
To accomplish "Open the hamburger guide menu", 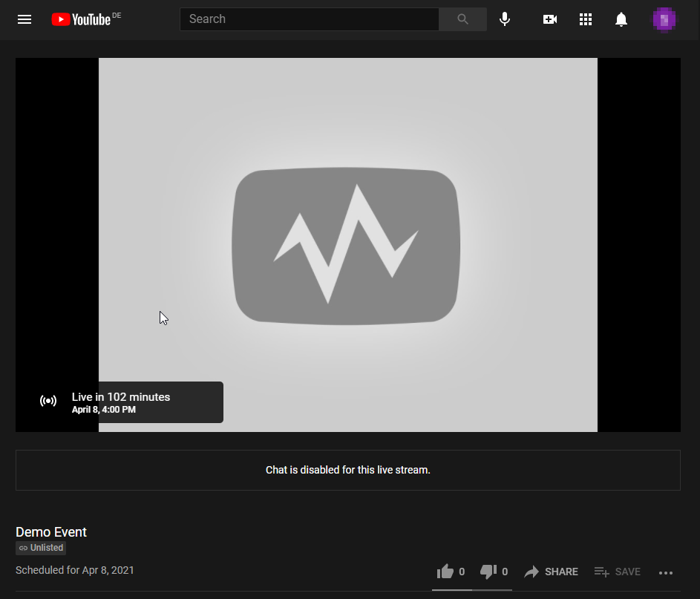I will (24, 19).
